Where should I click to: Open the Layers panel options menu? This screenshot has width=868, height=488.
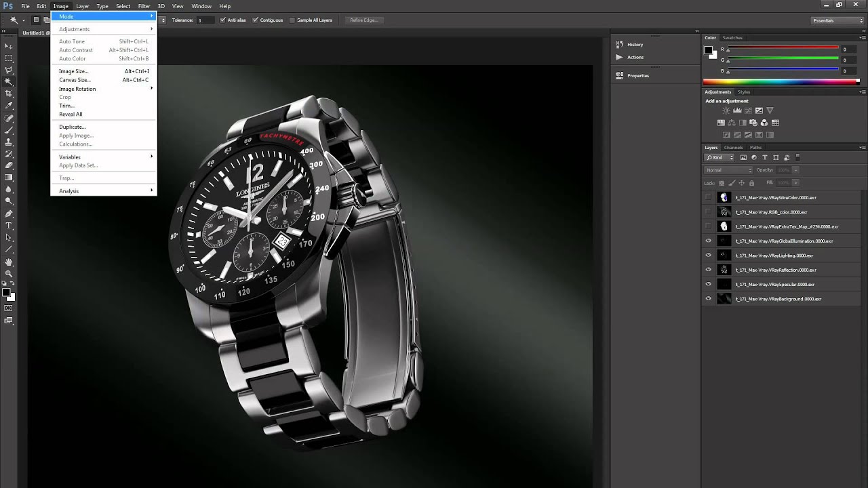(863, 148)
